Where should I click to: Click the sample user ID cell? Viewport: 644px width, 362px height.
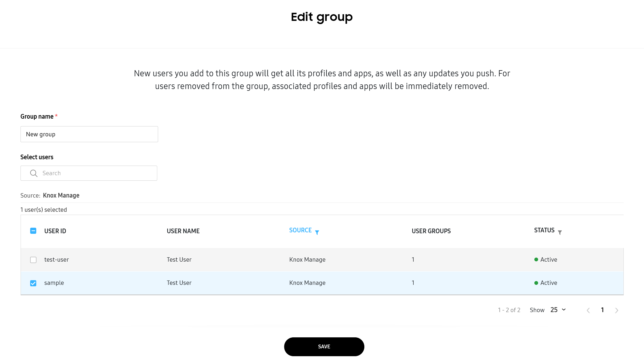pos(54,283)
